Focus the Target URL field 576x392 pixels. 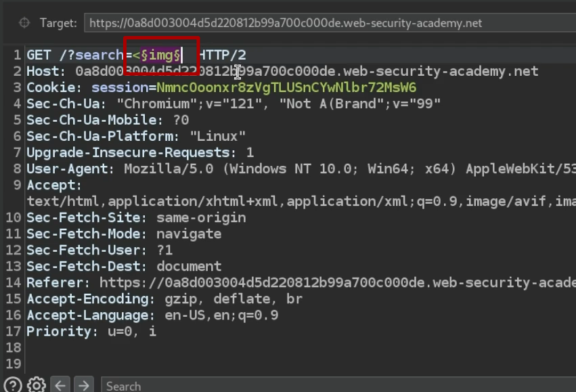(x=325, y=23)
